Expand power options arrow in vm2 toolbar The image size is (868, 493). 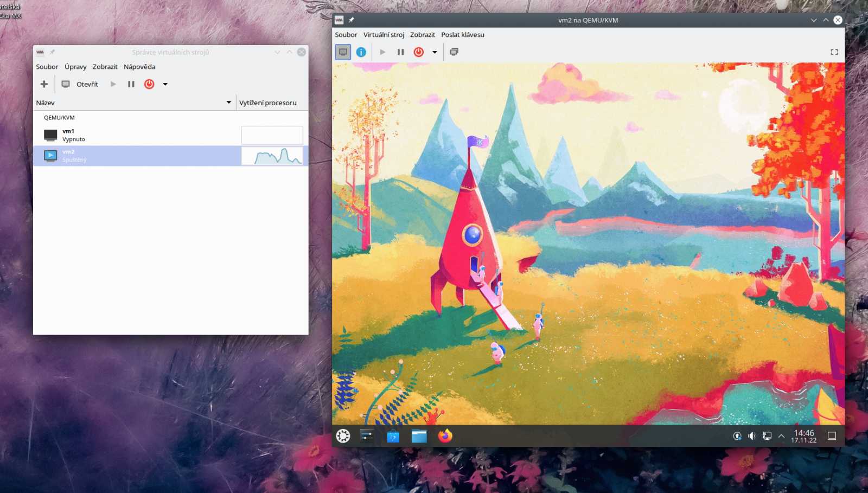(435, 52)
